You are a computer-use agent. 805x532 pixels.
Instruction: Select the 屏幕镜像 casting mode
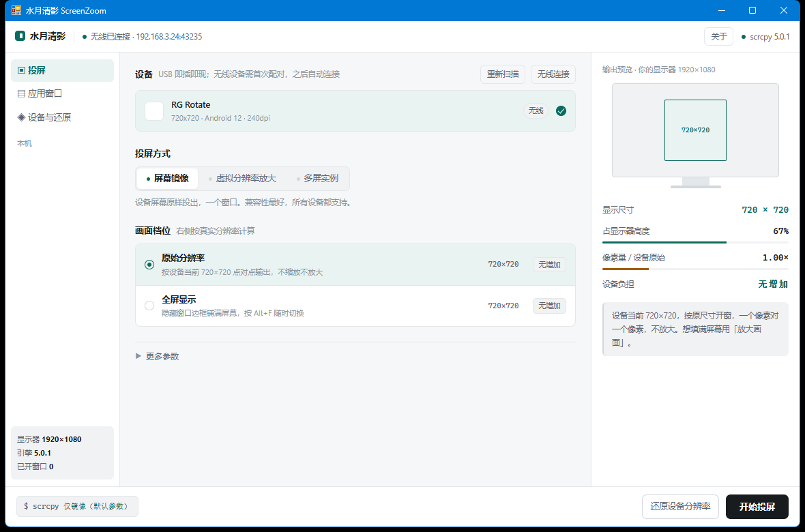coord(167,178)
